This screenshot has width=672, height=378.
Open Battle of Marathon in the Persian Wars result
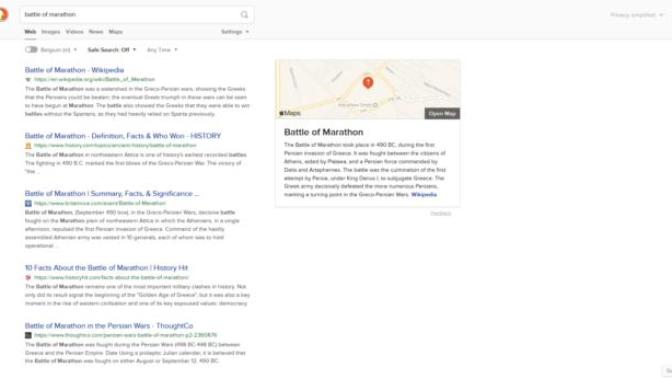pyautogui.click(x=109, y=326)
